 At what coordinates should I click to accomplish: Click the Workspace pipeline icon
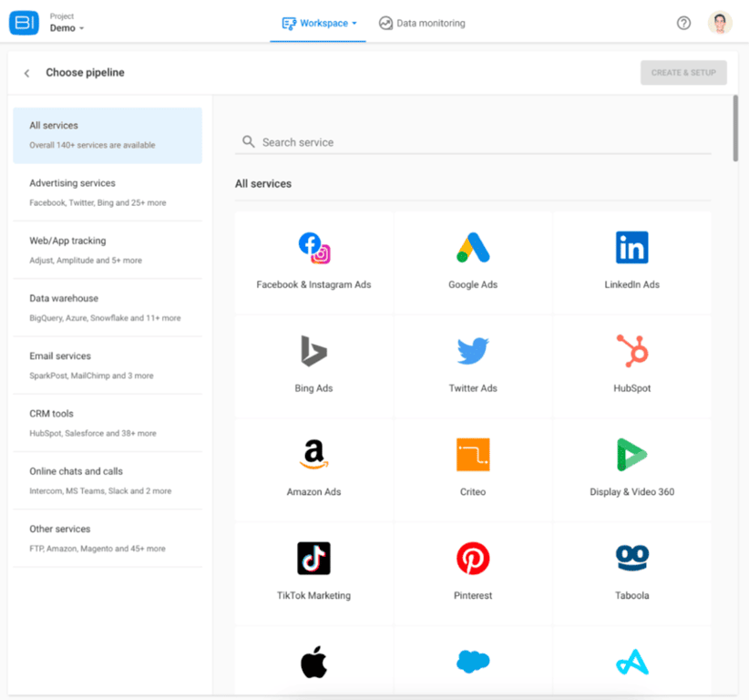coord(289,24)
